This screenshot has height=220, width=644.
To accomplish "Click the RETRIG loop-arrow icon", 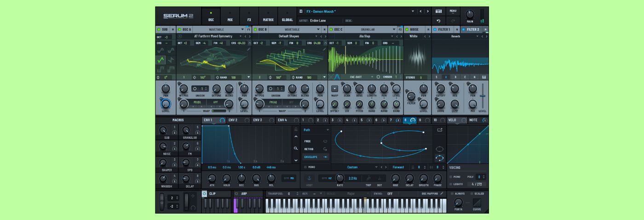I will click(x=325, y=149).
